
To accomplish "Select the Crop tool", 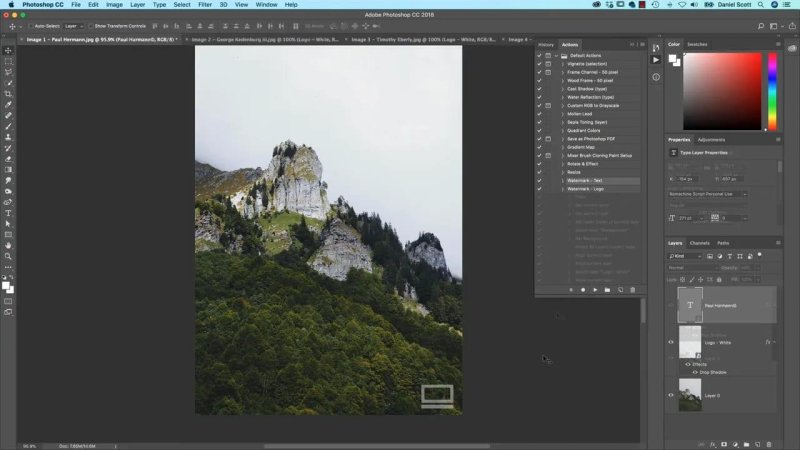I will tap(8, 94).
